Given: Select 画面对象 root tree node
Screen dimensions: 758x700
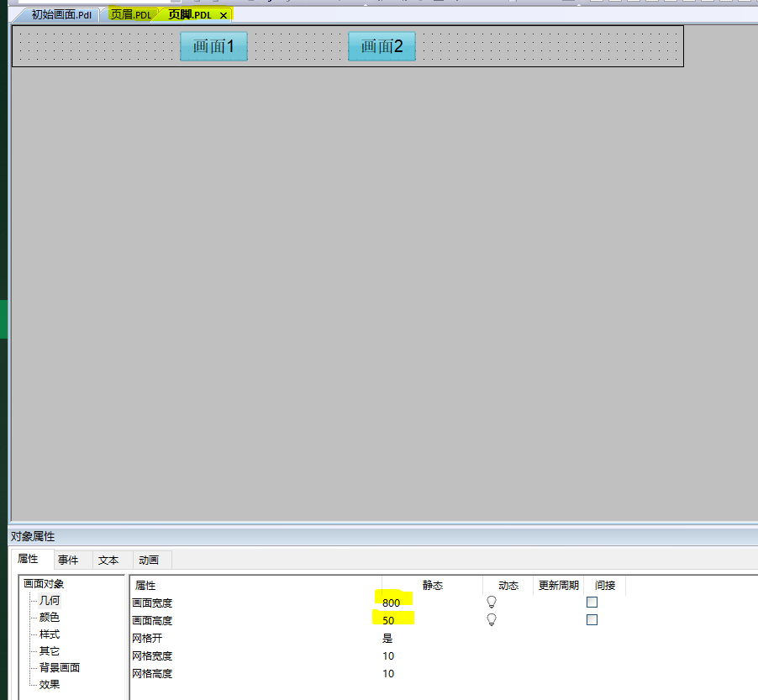Looking at the screenshot, I should 44,583.
